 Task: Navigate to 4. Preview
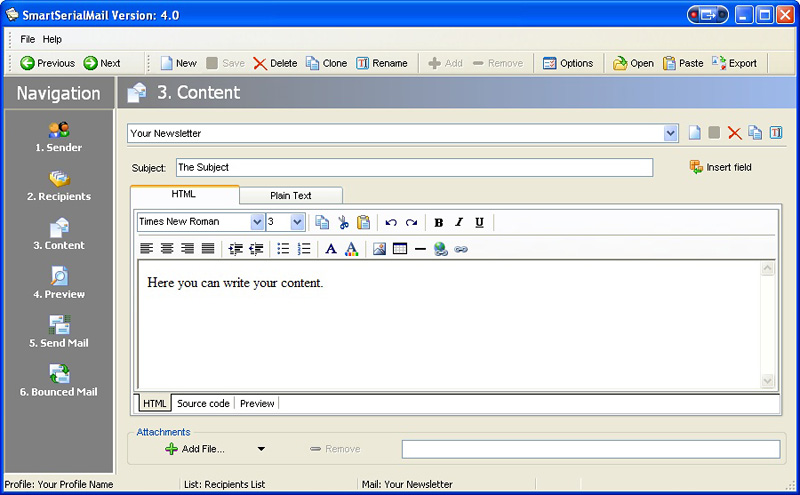59,284
